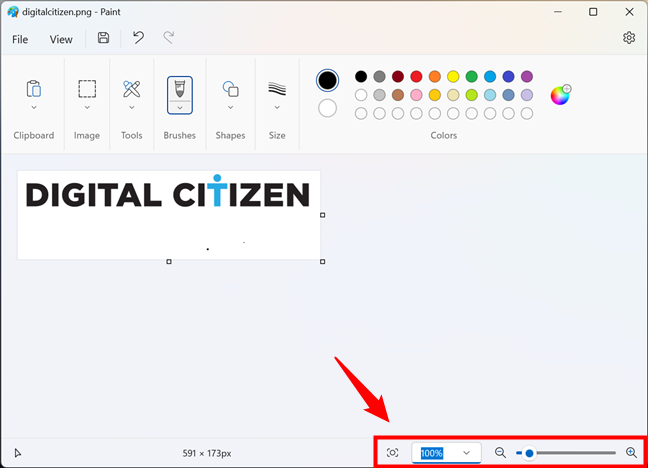Open the zoom percentage dropdown arrow
Image resolution: width=648 pixels, height=468 pixels.
coord(467,453)
